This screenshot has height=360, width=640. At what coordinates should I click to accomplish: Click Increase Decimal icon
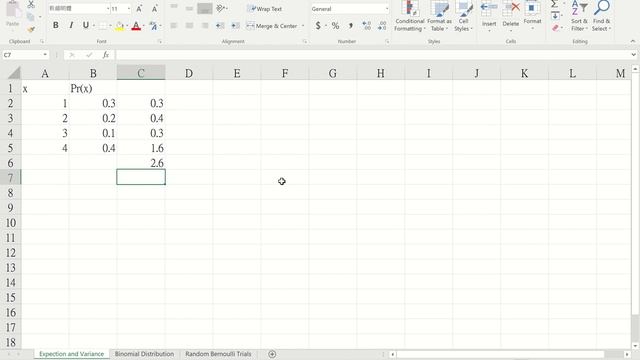tap(367, 26)
